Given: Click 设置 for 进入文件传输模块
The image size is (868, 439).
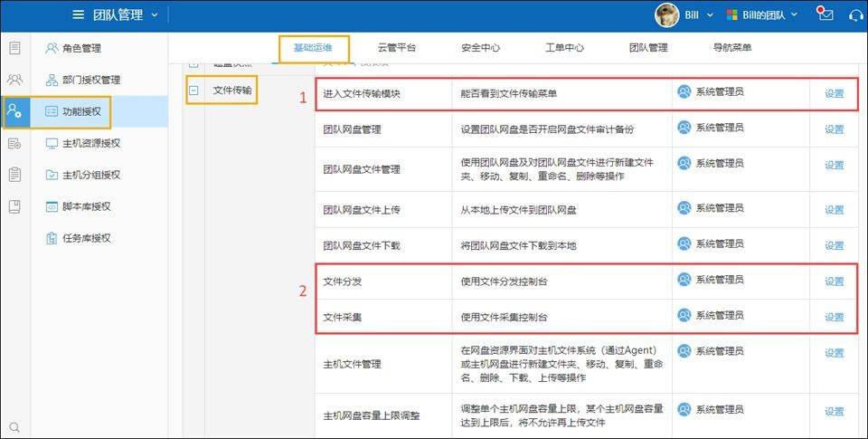Looking at the screenshot, I should (835, 93).
